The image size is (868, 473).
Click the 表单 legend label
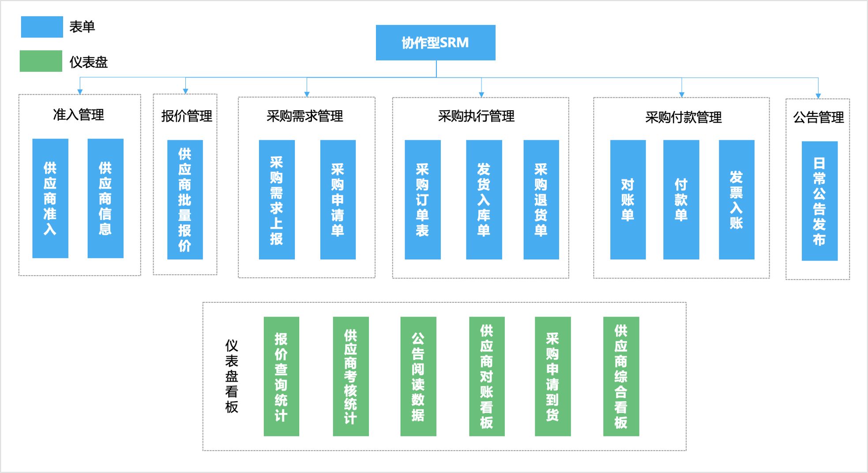pyautogui.click(x=82, y=27)
